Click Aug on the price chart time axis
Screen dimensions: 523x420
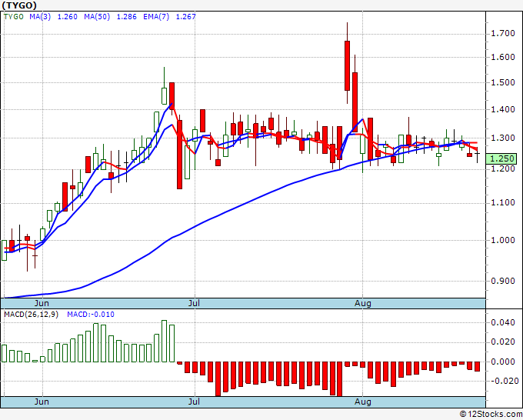click(362, 303)
